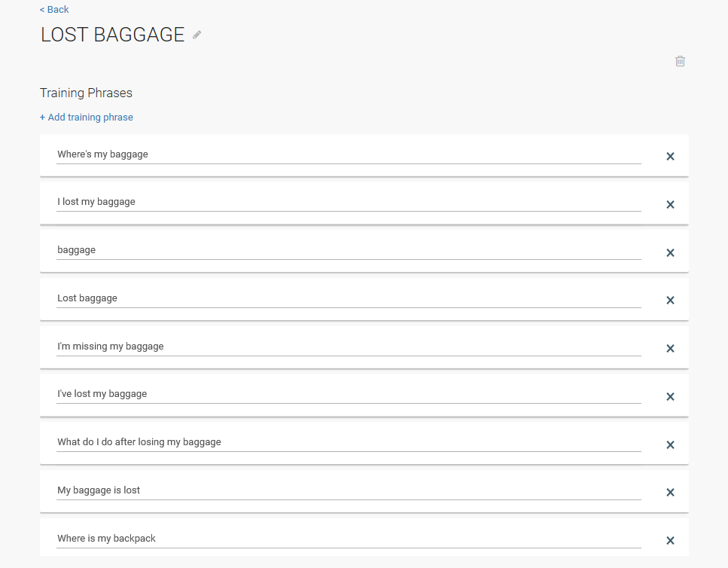Delete the "My baggage is lost" phrase
The height and width of the screenshot is (568, 728).
tap(670, 493)
